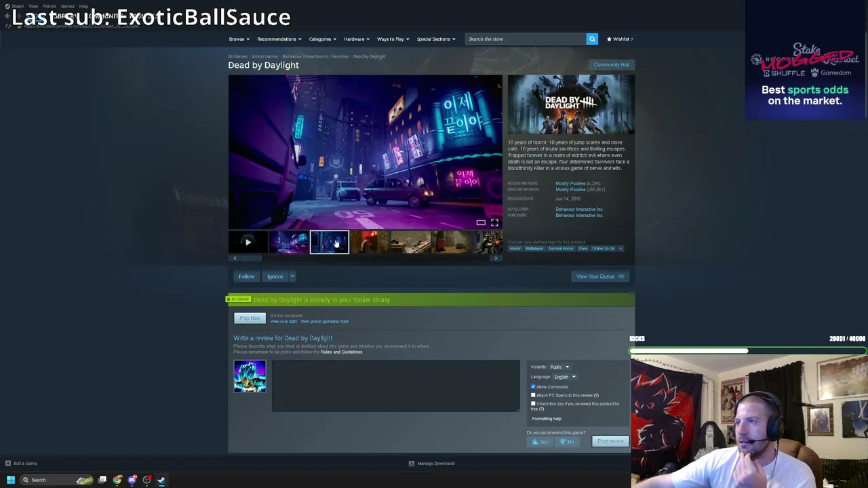Enable Attach PC Specs to this review

point(533,395)
